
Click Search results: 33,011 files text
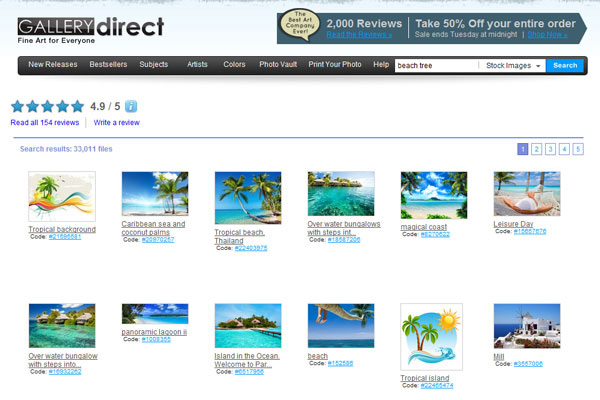point(66,149)
